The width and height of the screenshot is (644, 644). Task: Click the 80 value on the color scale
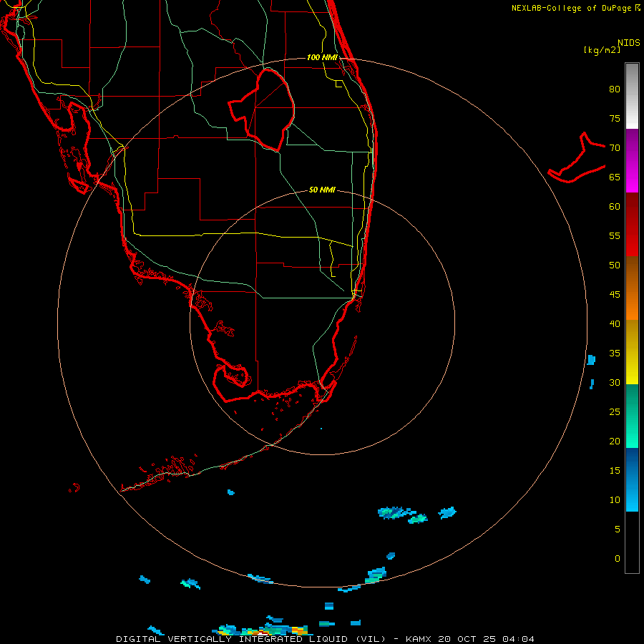pos(615,89)
